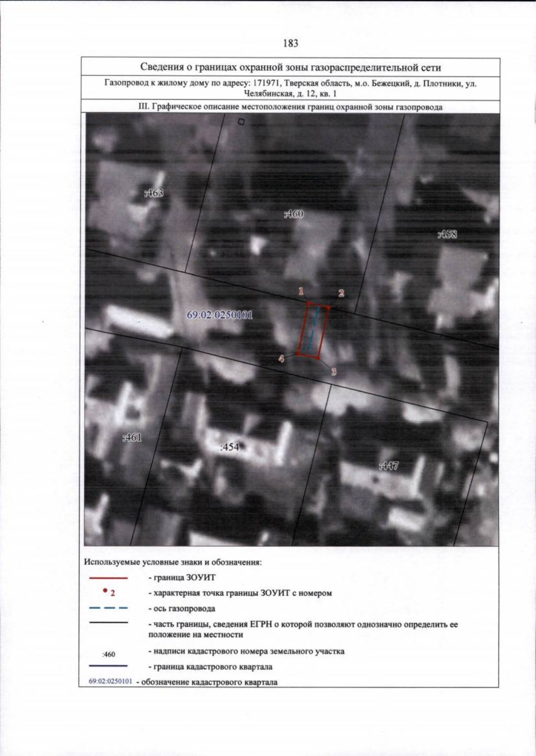Click the section III graphic description heading
Viewport: 536px width, 756px height.
coord(290,107)
